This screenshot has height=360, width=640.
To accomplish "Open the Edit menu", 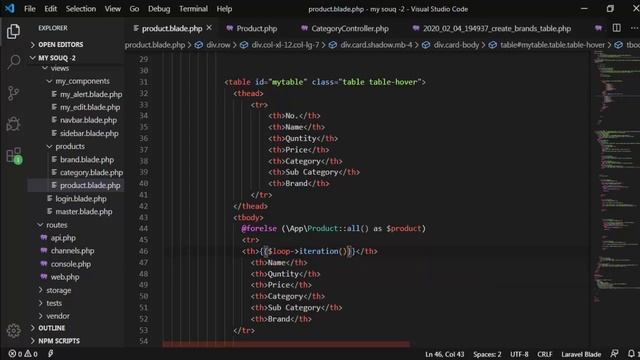I will coord(51,9).
